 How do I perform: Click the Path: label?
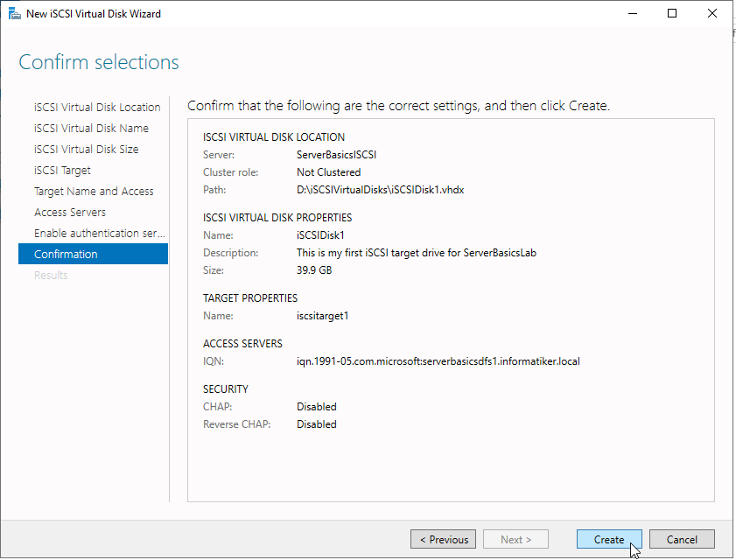(x=214, y=190)
